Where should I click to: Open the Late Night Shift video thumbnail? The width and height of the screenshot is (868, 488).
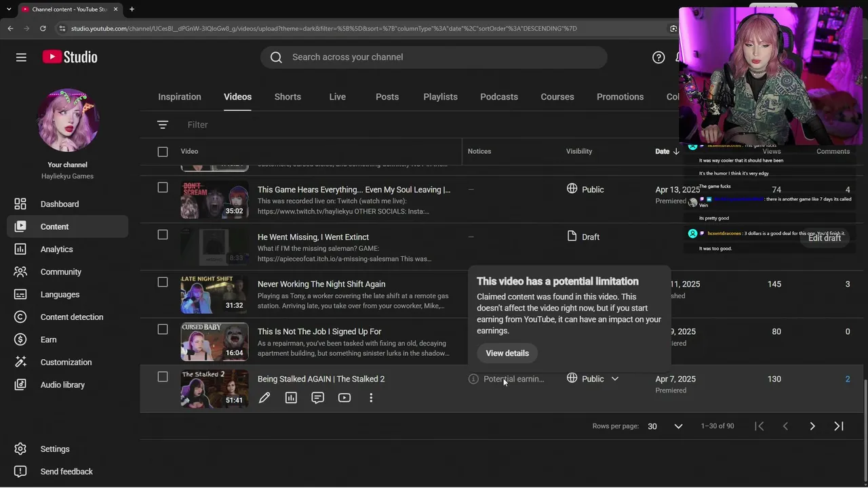click(x=214, y=294)
